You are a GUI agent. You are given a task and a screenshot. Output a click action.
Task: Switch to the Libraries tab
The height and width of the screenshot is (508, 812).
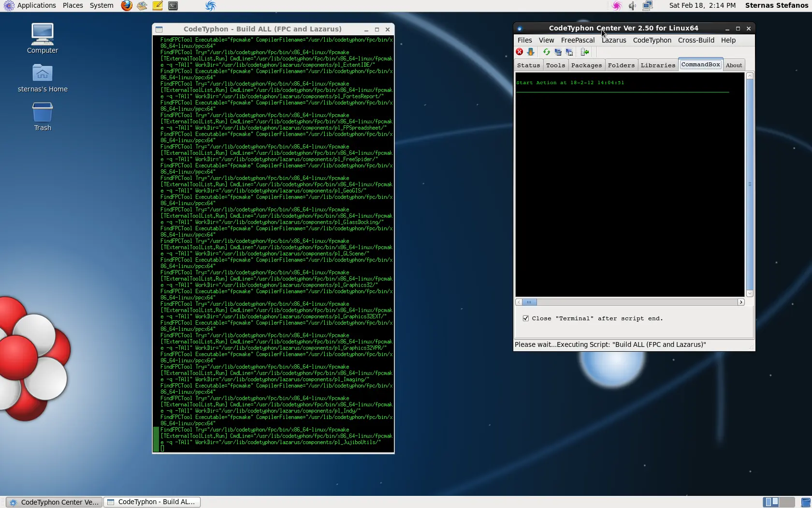pos(658,65)
